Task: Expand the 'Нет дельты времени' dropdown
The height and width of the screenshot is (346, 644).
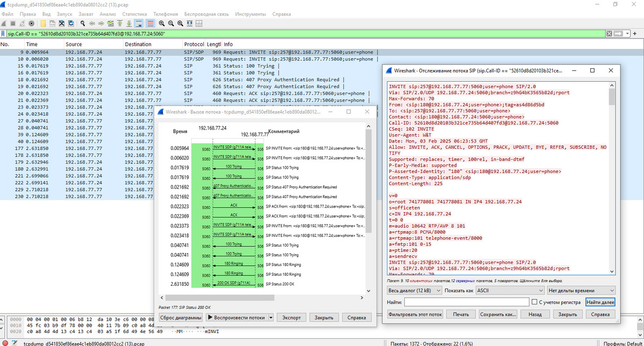Action: pyautogui.click(x=581, y=290)
